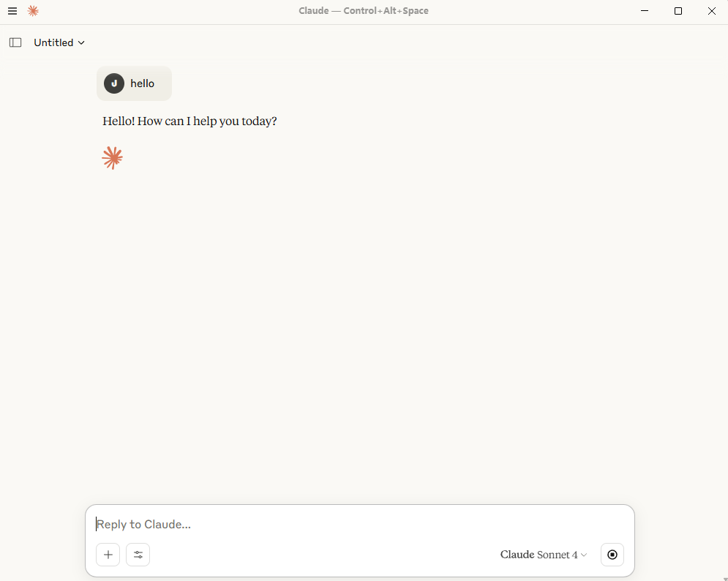The width and height of the screenshot is (728, 581).
Task: Maximize the Claude window
Action: coord(678,11)
